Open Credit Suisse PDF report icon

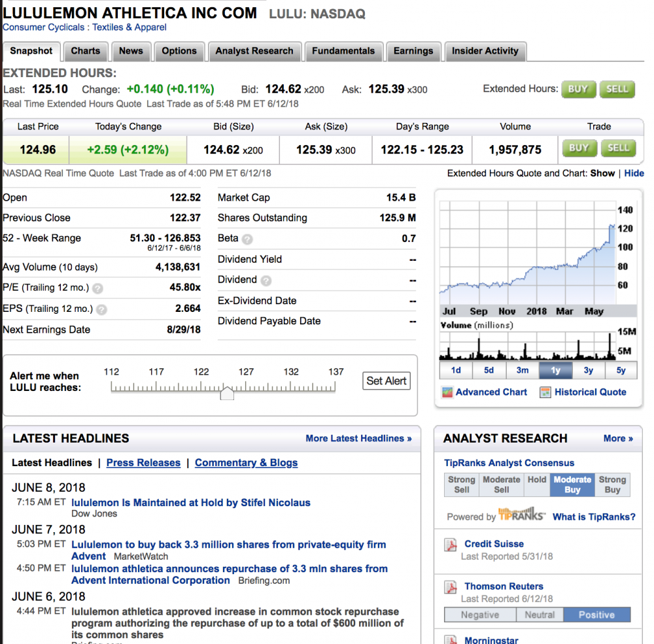tap(450, 545)
